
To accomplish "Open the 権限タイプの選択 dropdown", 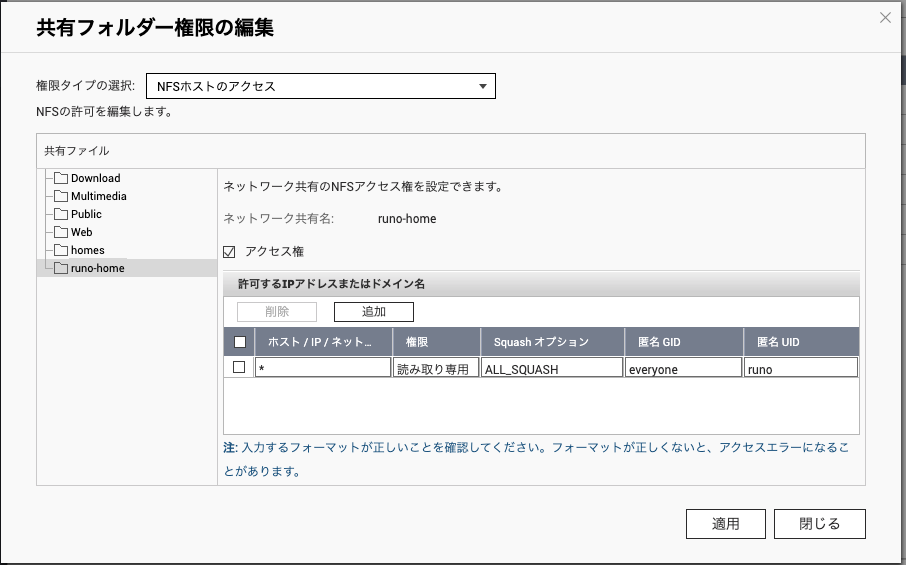I will pos(321,86).
